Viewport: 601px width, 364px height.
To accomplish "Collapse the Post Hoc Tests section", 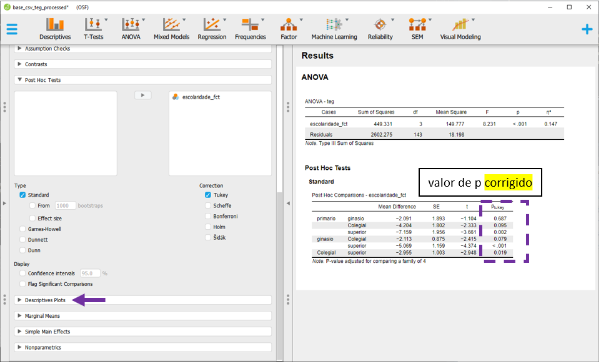I will click(42, 80).
